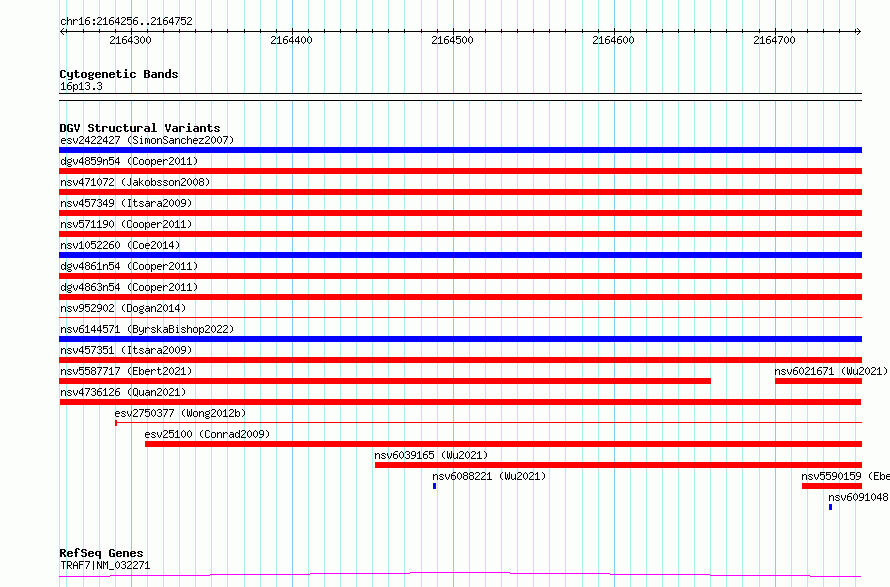Open variant nsv457351 (Itsara2009) label
The height and width of the screenshot is (587, 890).
click(x=126, y=350)
